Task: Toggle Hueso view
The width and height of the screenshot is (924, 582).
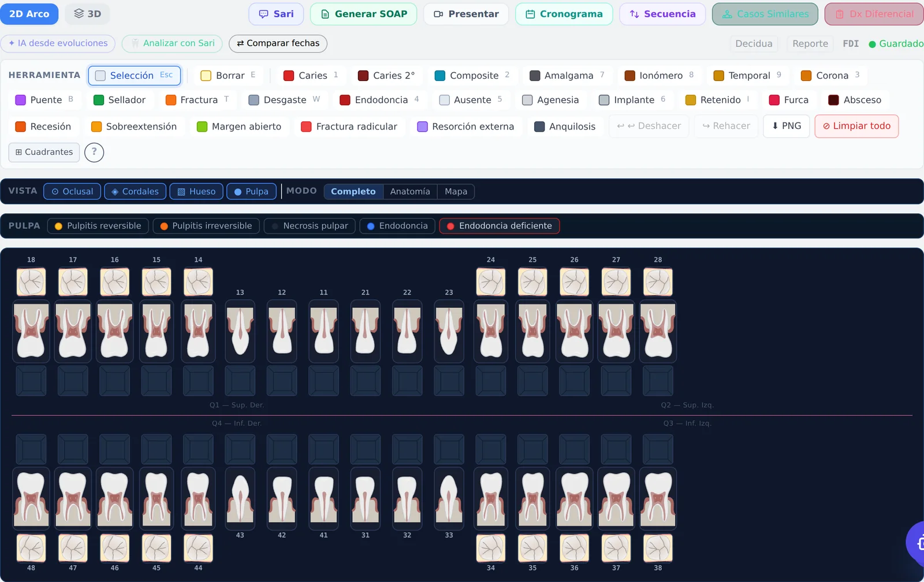Action: pos(196,191)
